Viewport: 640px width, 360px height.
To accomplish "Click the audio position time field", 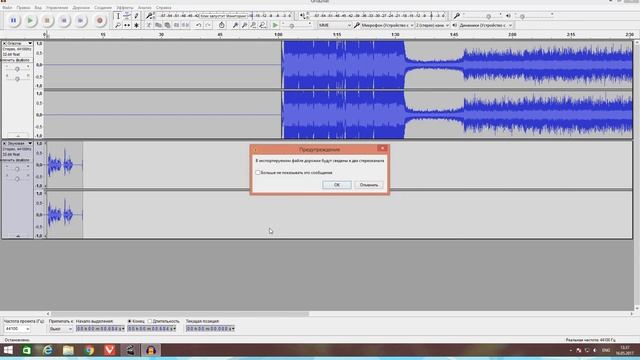I will tap(210, 329).
